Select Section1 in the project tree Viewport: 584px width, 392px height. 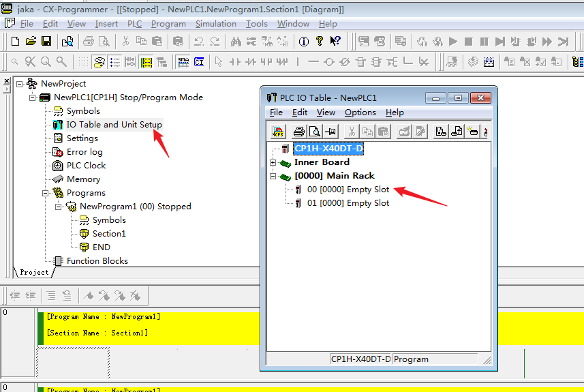pyautogui.click(x=109, y=234)
